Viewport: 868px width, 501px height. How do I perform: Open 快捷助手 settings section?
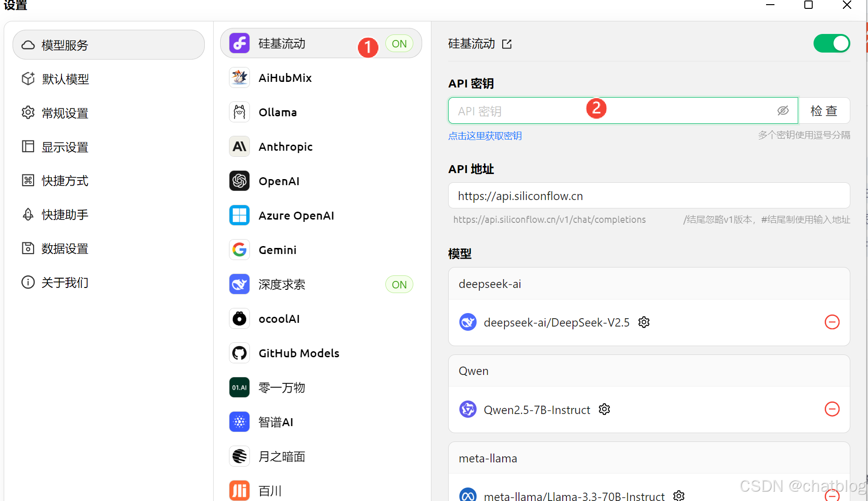point(108,215)
